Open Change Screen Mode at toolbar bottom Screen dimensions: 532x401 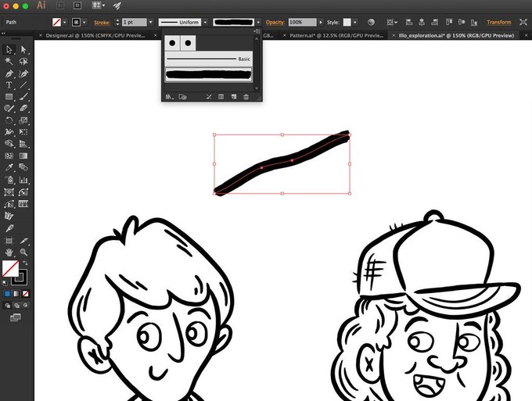[x=16, y=317]
